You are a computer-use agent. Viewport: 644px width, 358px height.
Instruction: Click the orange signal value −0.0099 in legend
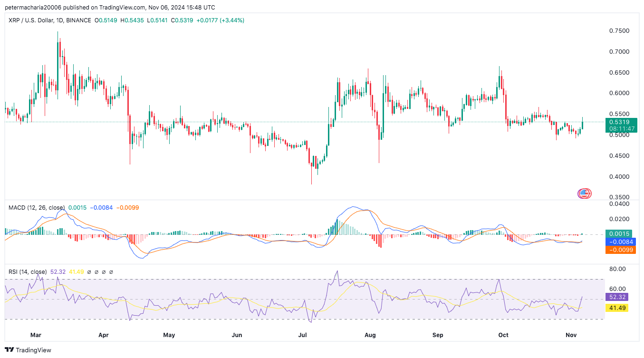point(128,208)
